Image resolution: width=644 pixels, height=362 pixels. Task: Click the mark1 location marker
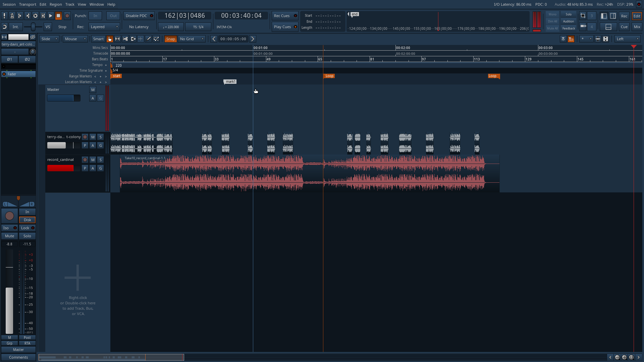230,82
